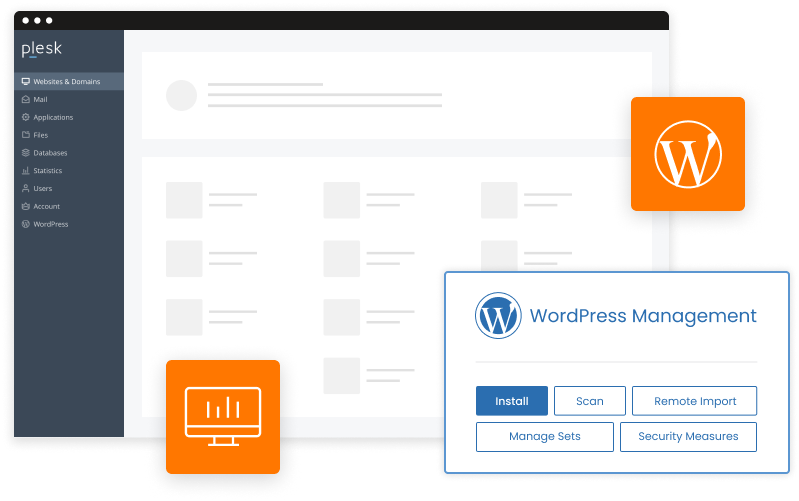Click the WordPress Management heading
The image size is (799, 501).
(x=643, y=316)
